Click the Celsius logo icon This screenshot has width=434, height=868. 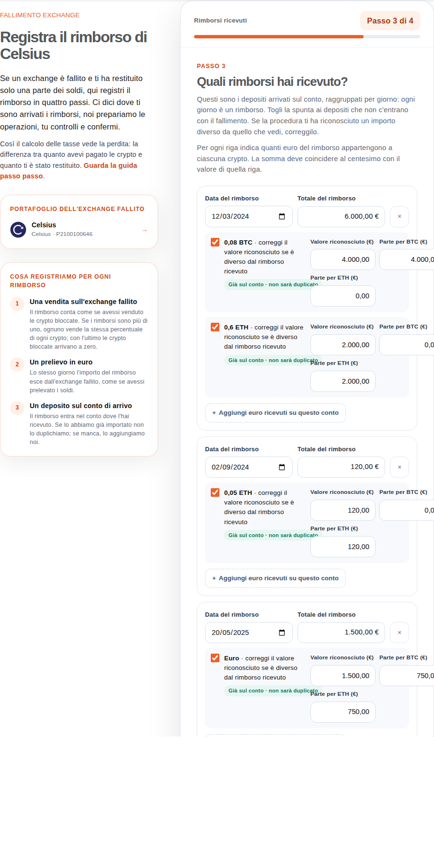[18, 230]
